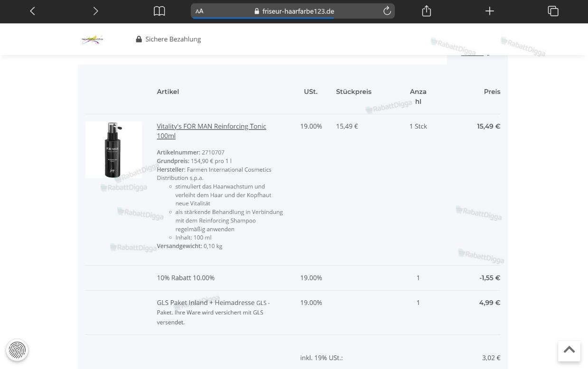Go forward with the browser forward arrow
Viewport: 588px width, 369px height.
point(95,11)
